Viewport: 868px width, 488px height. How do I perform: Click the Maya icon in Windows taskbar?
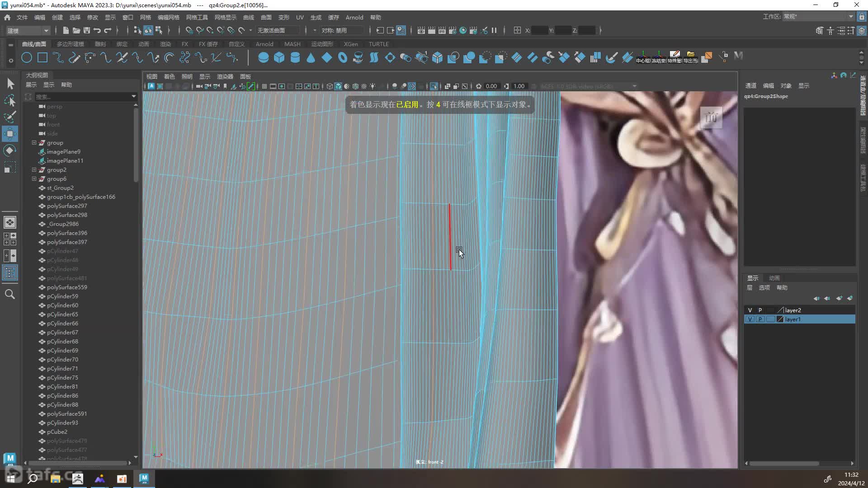click(144, 479)
